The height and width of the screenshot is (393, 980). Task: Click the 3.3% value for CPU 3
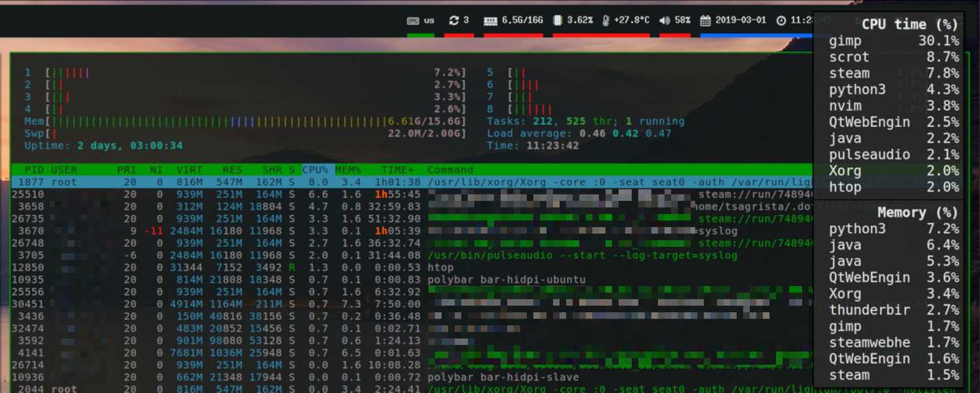coord(448,97)
